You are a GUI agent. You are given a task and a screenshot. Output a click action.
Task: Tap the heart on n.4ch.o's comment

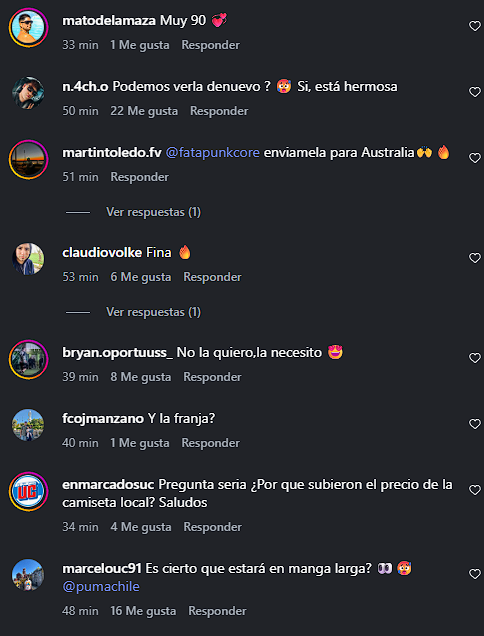(475, 92)
